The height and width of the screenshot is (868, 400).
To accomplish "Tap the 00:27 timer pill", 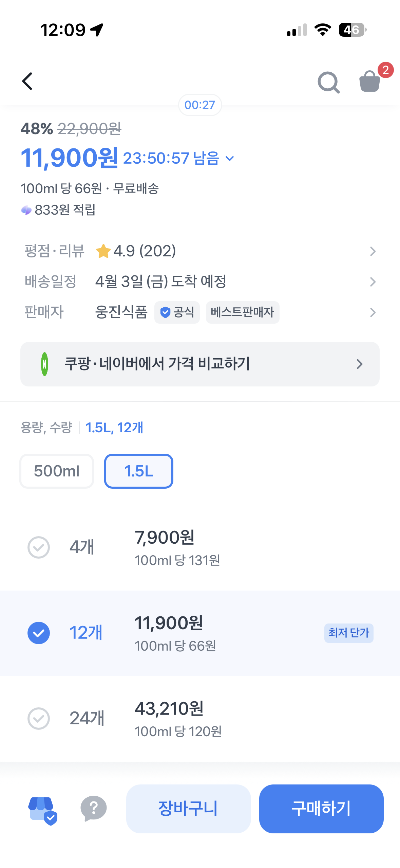I will (200, 105).
